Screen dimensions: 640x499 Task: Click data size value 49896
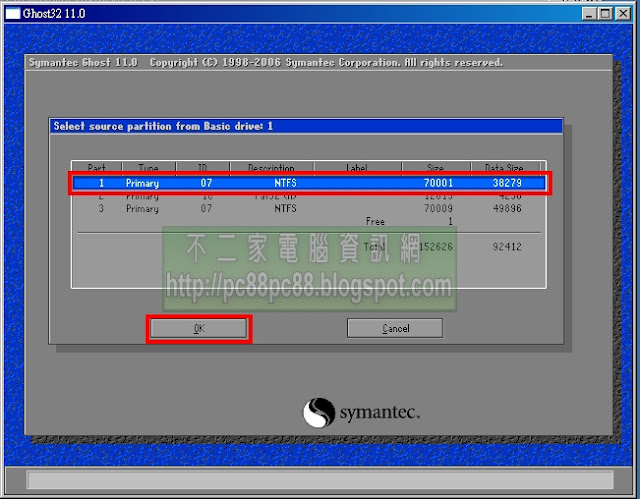click(x=507, y=208)
